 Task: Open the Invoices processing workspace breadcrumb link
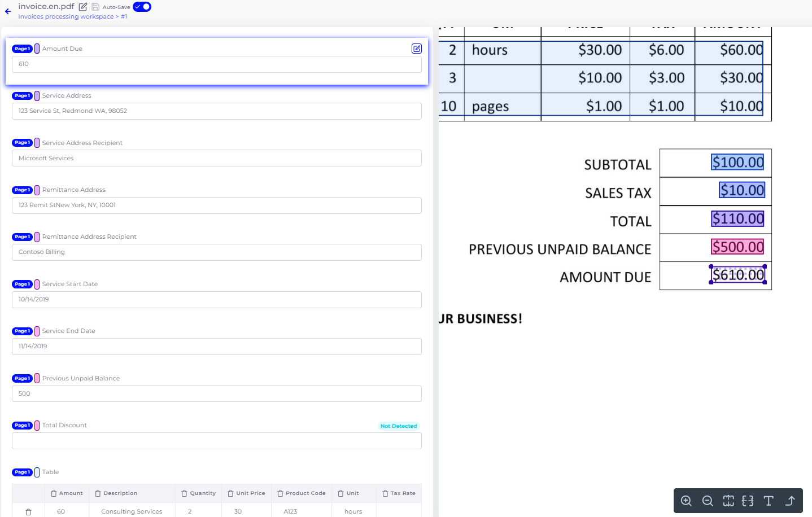(66, 17)
